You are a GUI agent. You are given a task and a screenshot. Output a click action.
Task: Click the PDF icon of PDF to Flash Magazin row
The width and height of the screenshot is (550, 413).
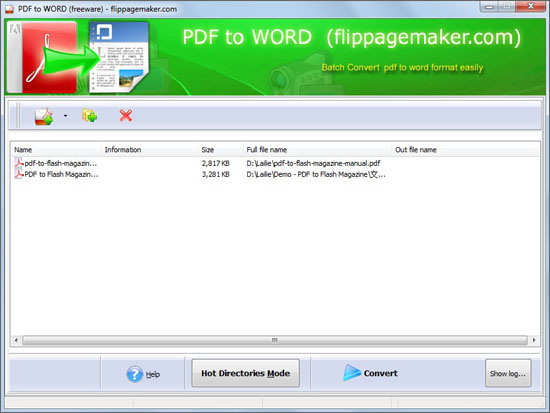tap(19, 174)
